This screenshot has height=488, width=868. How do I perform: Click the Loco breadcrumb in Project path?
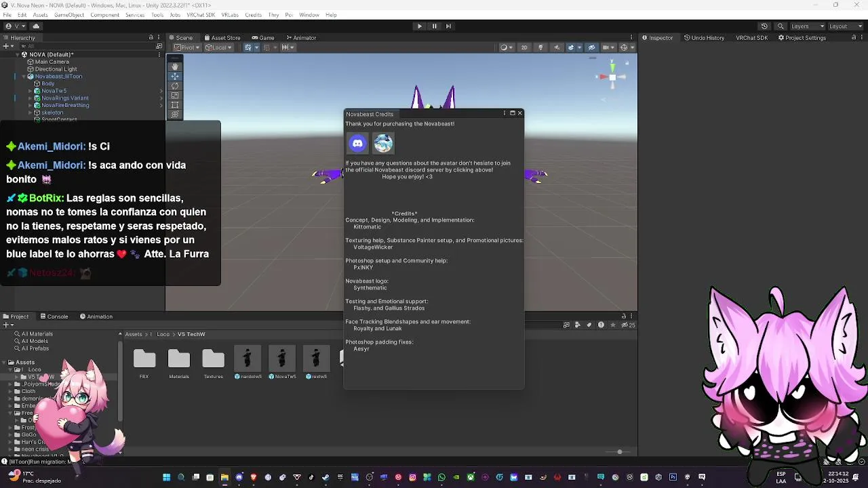point(163,334)
